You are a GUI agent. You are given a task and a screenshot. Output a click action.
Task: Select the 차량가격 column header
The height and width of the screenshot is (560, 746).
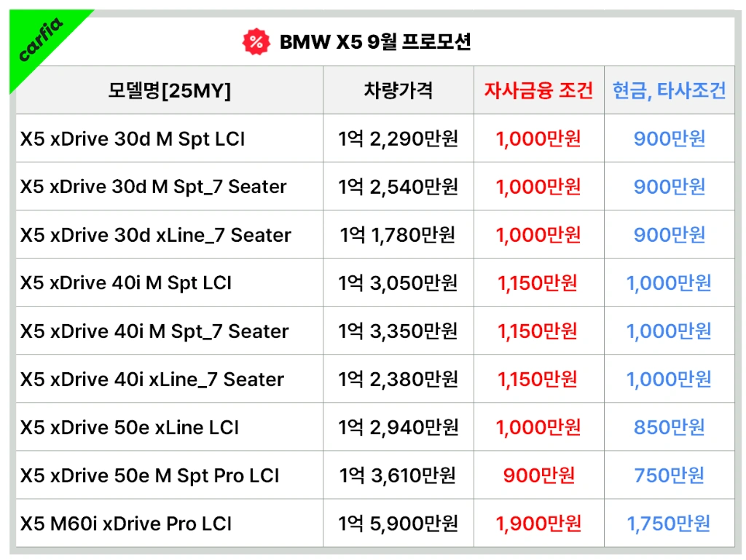(x=398, y=90)
